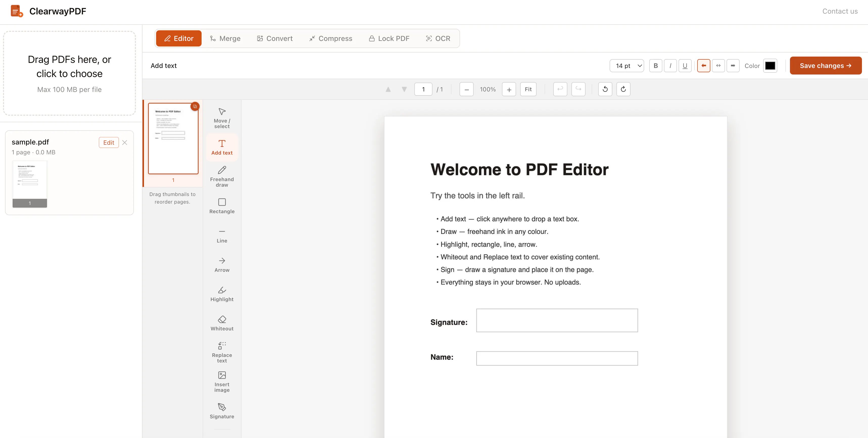Image resolution: width=868 pixels, height=438 pixels.
Task: Toggle bold text formatting
Action: click(655, 66)
